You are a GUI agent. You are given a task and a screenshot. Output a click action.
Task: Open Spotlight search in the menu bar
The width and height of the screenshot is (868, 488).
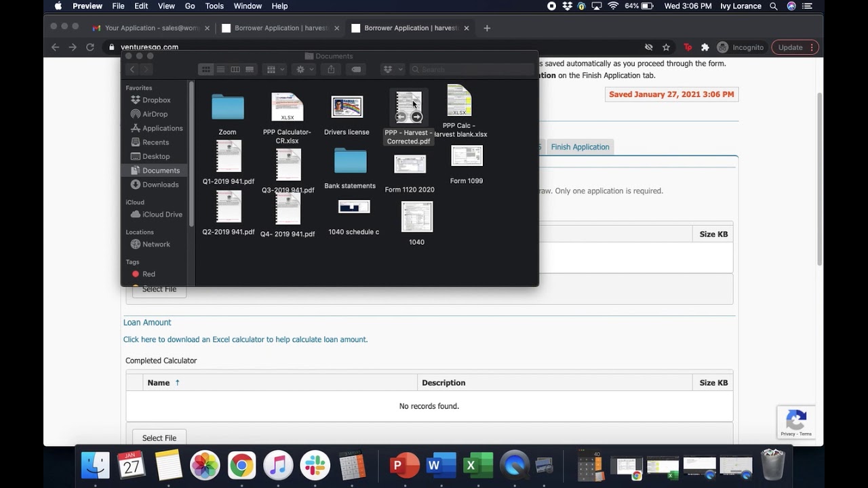774,6
